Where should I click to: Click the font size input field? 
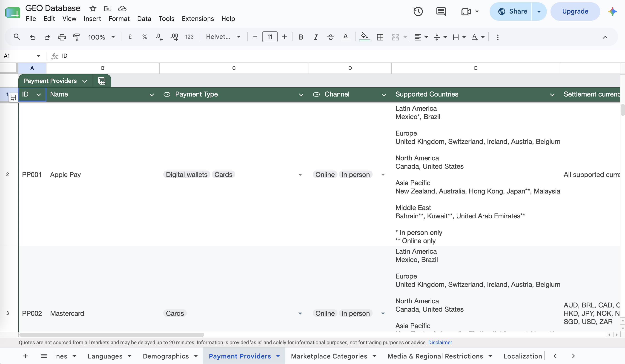pos(269,37)
